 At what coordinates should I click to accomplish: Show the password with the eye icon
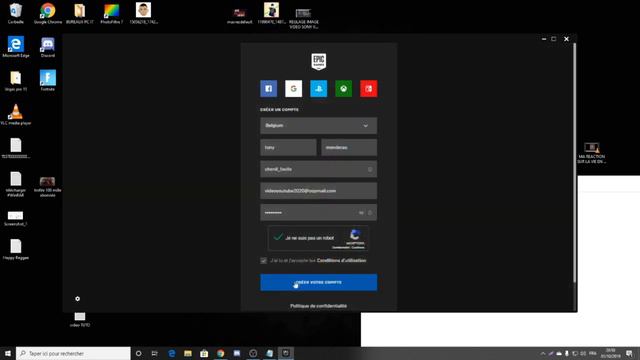point(361,213)
